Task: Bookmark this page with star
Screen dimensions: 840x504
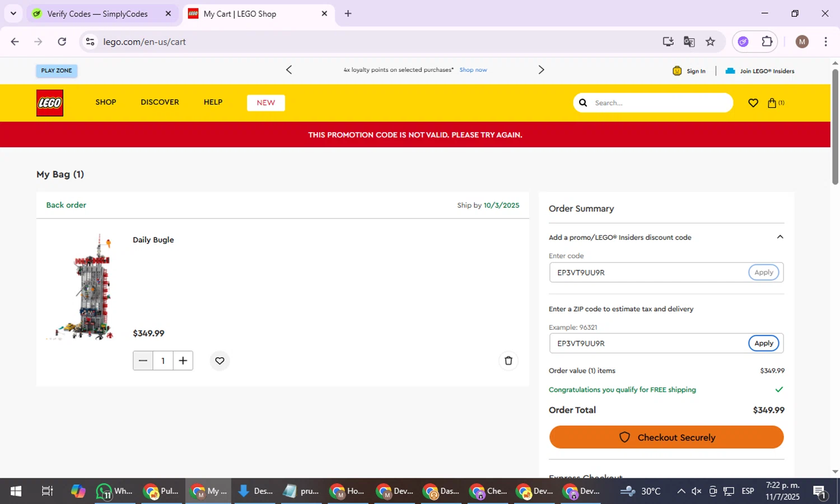Action: 711,42
